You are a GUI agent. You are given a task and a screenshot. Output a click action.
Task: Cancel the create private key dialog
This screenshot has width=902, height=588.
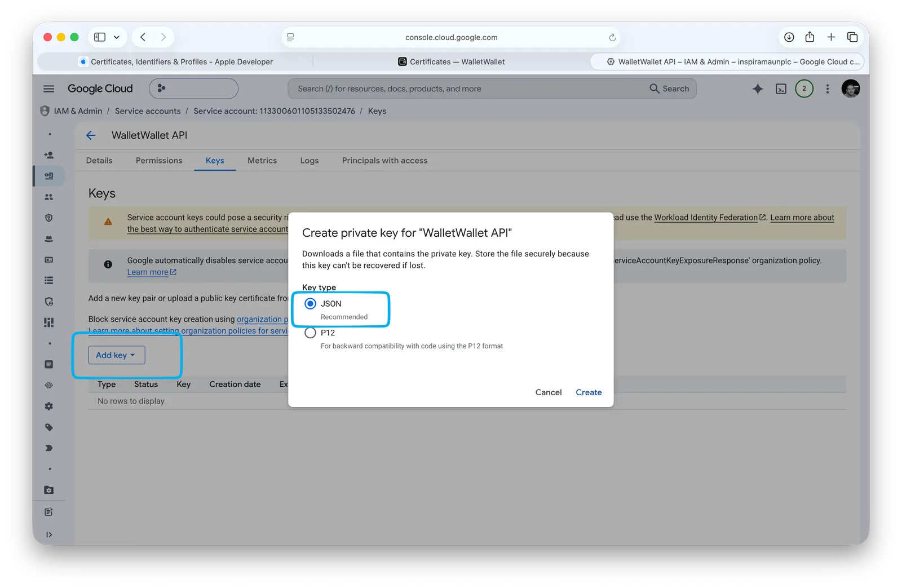tap(549, 392)
